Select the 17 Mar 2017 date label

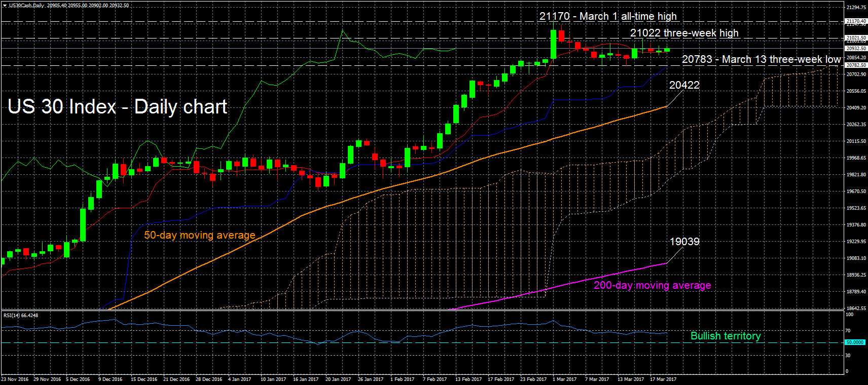click(663, 379)
